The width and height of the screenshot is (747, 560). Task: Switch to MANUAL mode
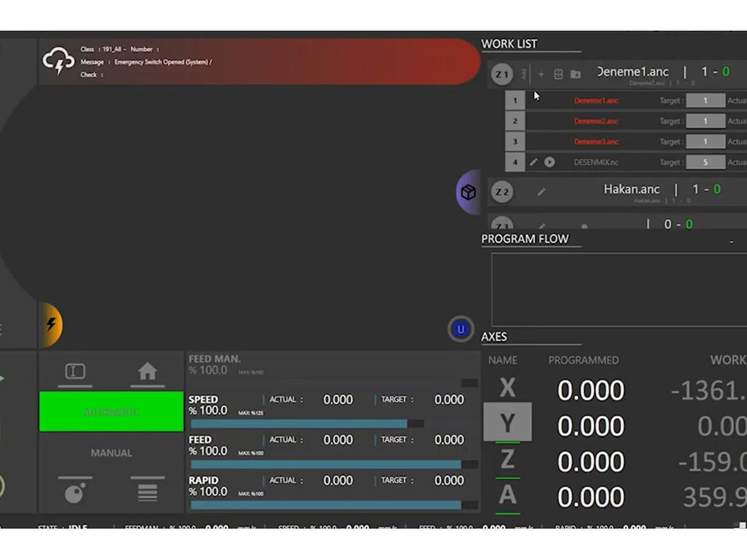[111, 453]
